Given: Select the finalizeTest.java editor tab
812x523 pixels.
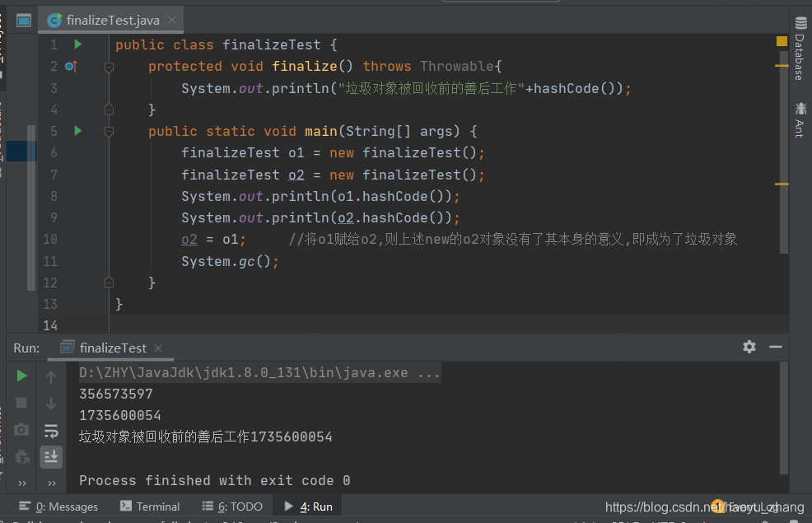Looking at the screenshot, I should 113,21.
